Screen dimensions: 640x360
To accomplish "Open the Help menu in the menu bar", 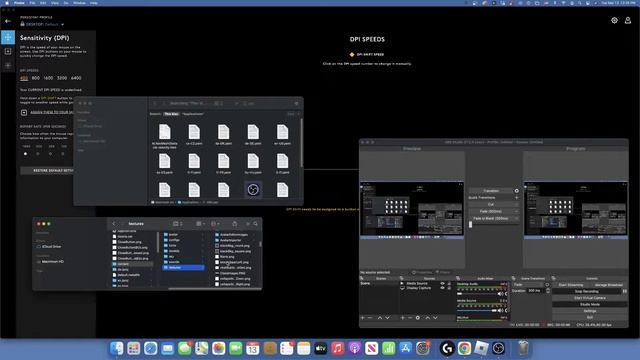I will pos(93,3).
